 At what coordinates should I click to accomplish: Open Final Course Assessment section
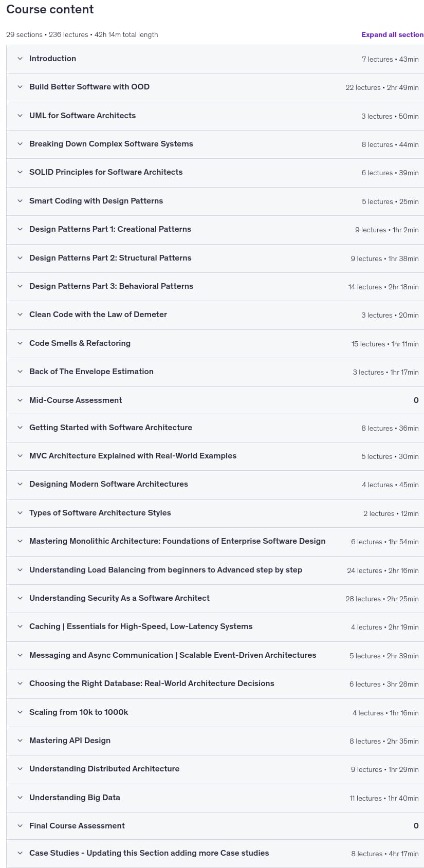[x=215, y=826]
